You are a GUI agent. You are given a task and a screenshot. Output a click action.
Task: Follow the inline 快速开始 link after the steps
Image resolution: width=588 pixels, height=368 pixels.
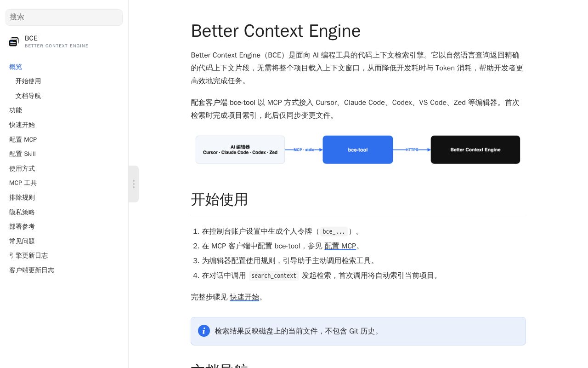244,297
